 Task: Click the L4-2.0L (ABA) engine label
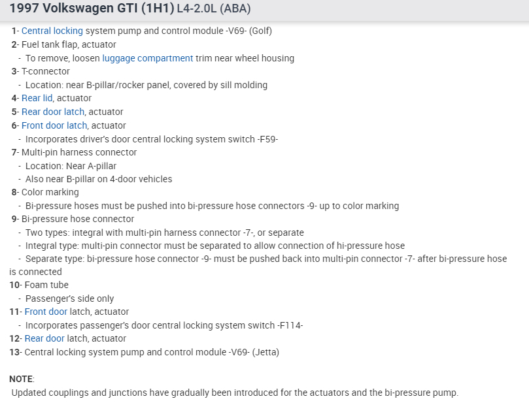tap(214, 10)
